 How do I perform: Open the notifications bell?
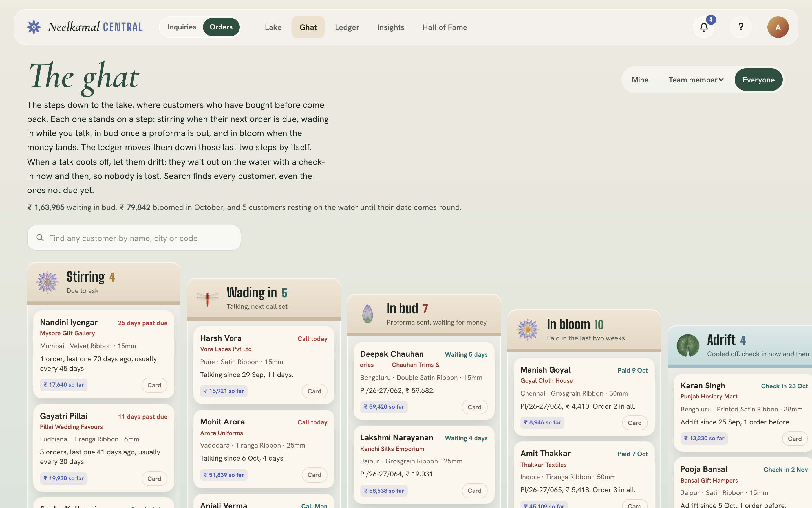(x=704, y=27)
